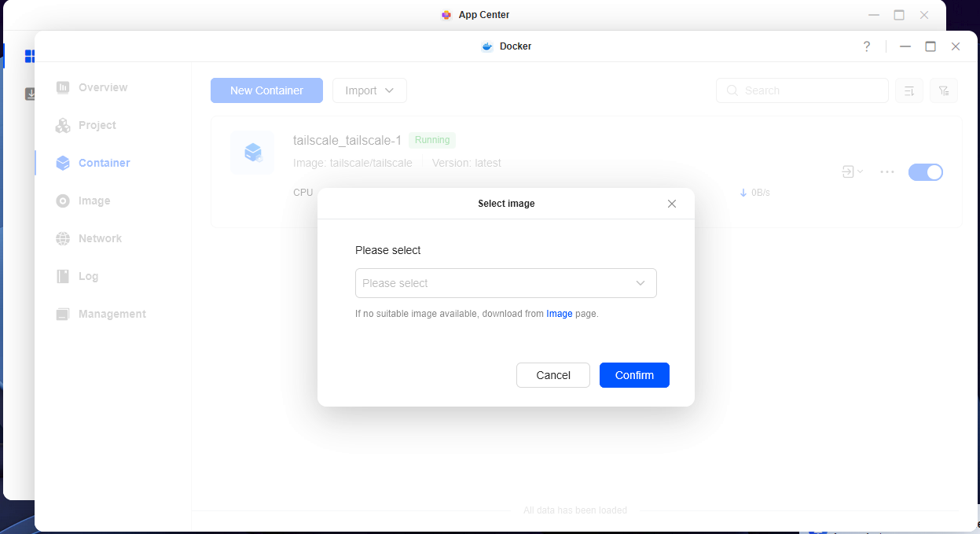Close the Select image dialog with X

pos(672,204)
